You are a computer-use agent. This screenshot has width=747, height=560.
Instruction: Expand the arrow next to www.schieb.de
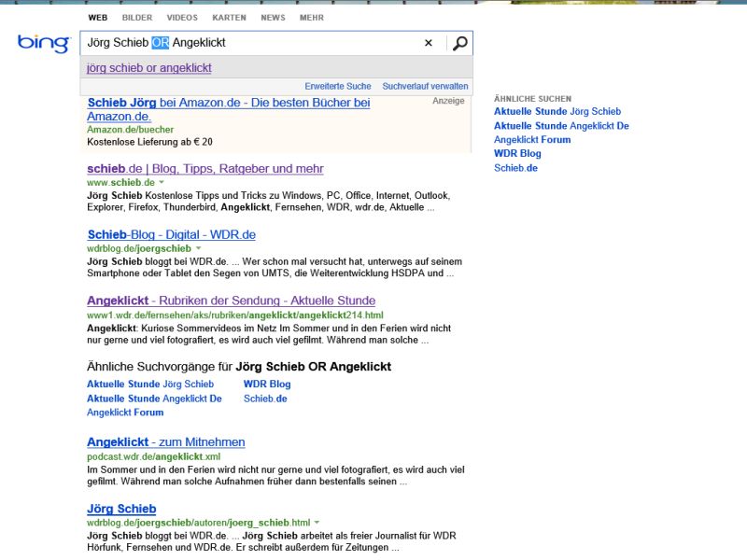(x=162, y=182)
